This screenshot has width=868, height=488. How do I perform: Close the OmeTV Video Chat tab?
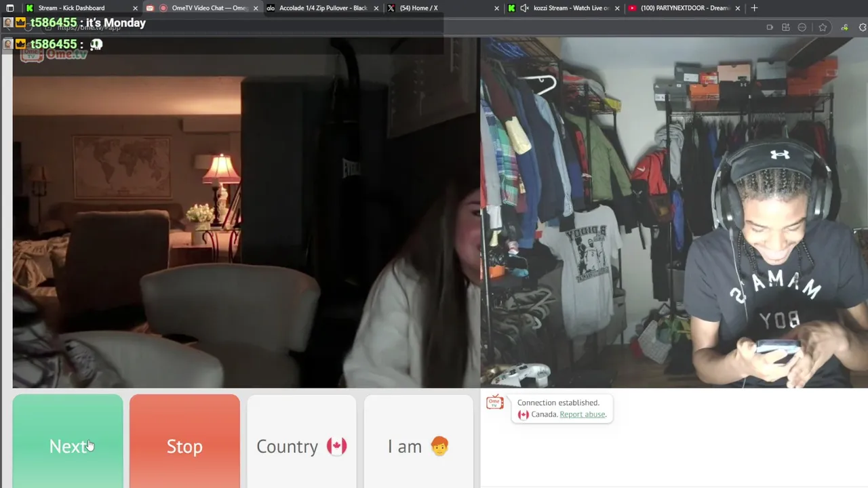tap(256, 8)
